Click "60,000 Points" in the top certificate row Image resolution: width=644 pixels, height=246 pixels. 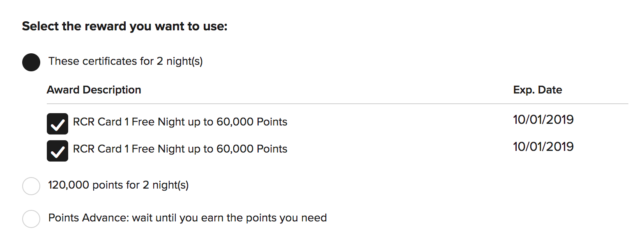point(252,122)
